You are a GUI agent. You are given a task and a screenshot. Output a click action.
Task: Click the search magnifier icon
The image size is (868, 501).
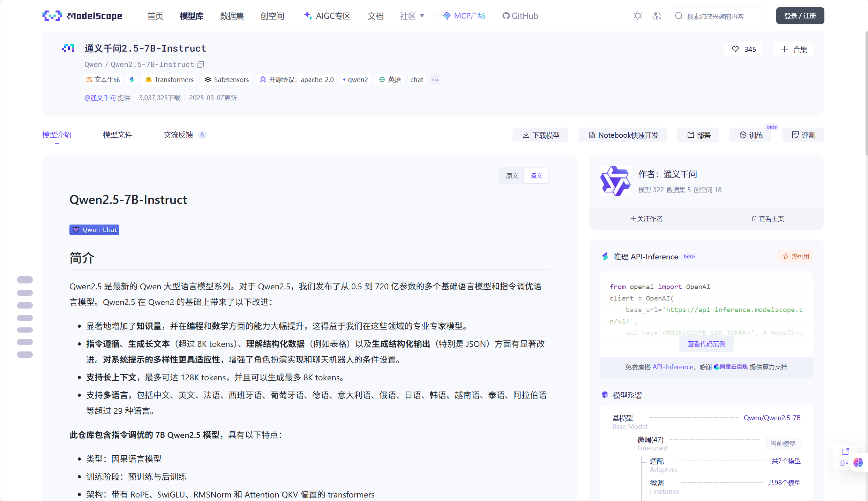click(x=679, y=16)
